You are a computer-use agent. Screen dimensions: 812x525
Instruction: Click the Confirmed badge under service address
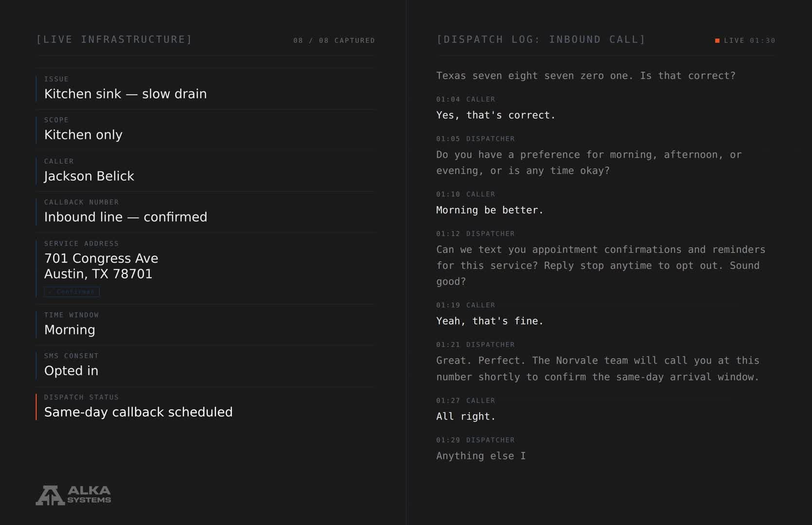pyautogui.click(x=72, y=292)
